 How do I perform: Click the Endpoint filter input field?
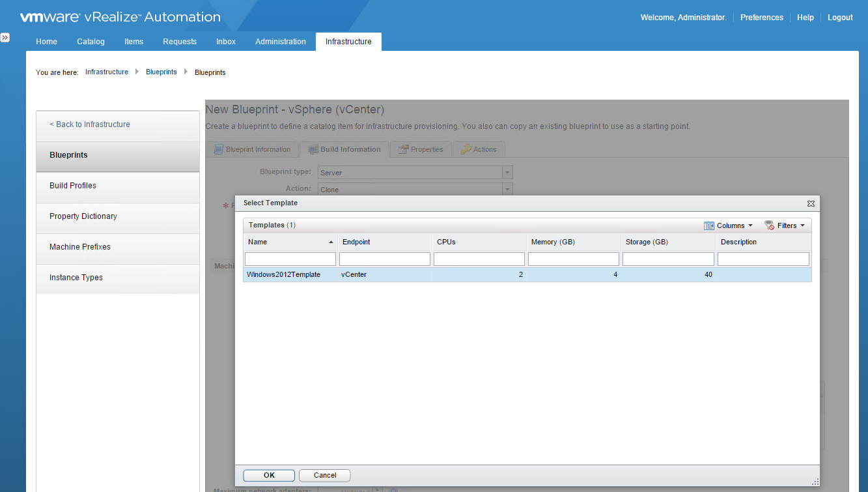tap(385, 259)
